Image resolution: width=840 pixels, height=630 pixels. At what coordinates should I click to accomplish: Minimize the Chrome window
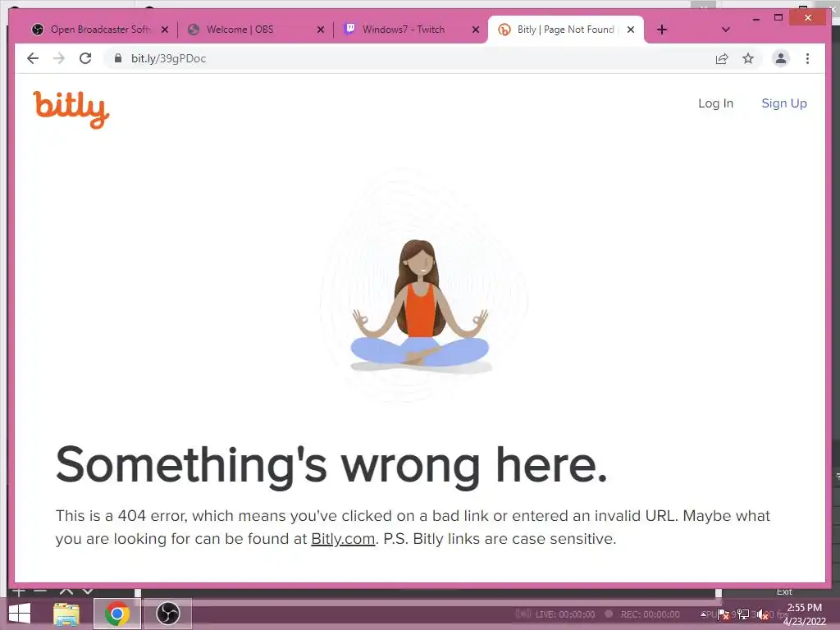[756, 18]
